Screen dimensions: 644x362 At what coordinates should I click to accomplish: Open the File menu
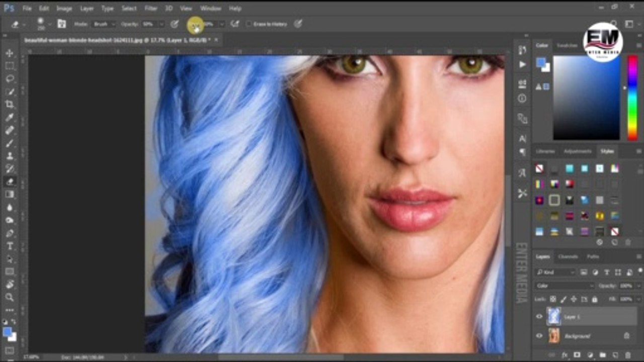pos(27,9)
